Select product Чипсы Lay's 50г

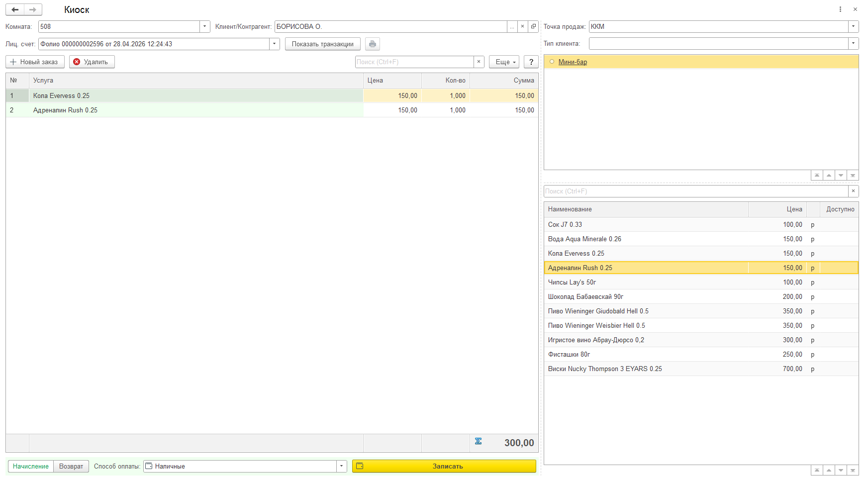pos(701,282)
